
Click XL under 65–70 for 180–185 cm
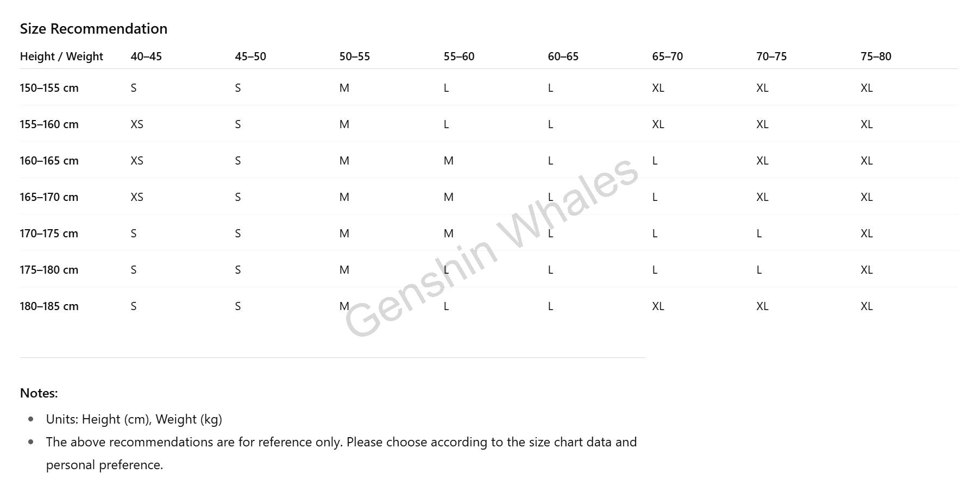point(658,306)
